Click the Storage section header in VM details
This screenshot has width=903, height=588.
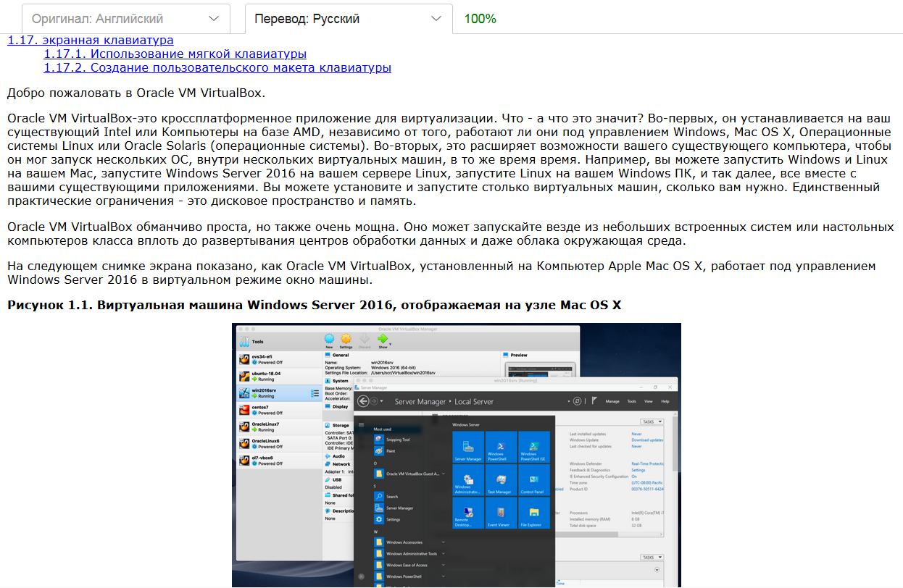coord(338,426)
